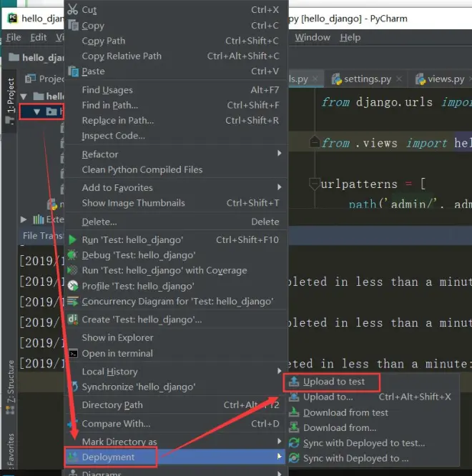Close the settings.py tab
The image size is (472, 476).
click(399, 79)
